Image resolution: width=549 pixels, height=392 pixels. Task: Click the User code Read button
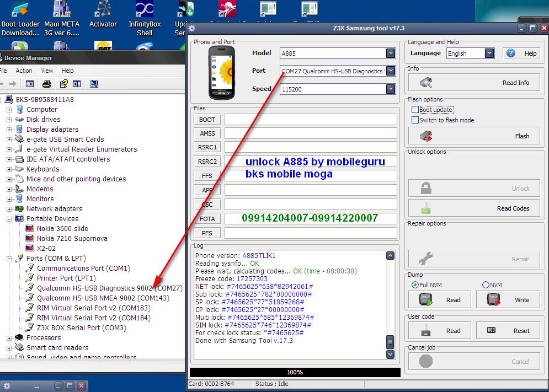click(440, 331)
